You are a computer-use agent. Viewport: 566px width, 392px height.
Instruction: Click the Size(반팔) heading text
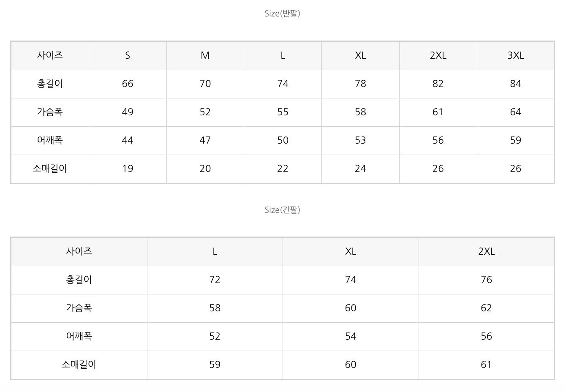(282, 14)
